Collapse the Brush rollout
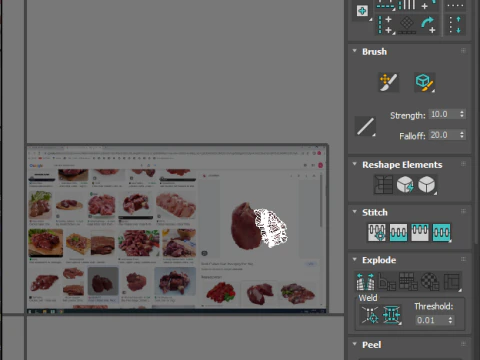 click(x=355, y=51)
